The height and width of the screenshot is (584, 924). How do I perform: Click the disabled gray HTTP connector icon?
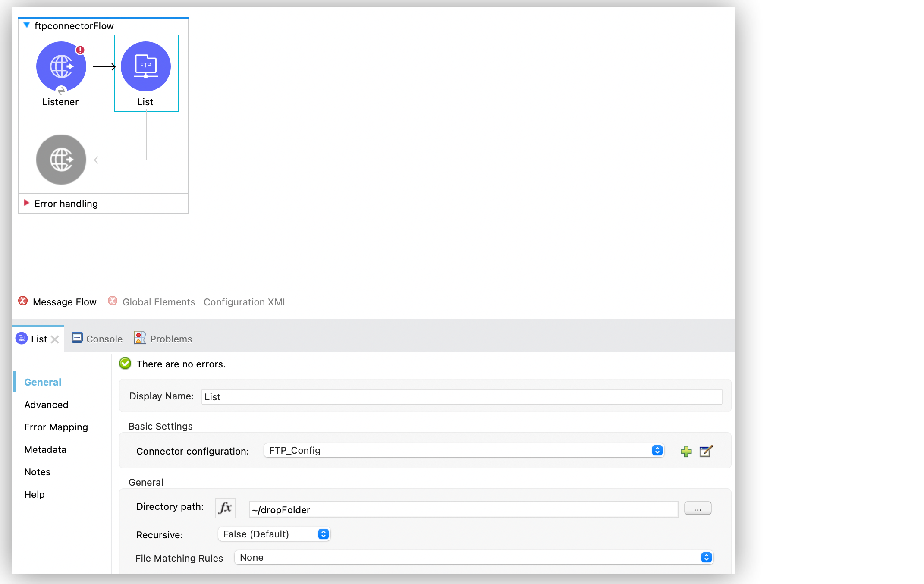(60, 160)
